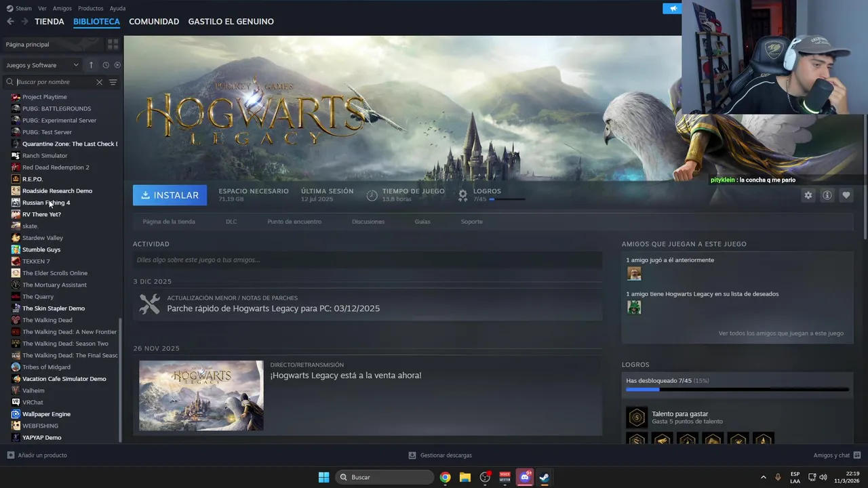The image size is (868, 488).
Task: Open the DLC tab
Action: [x=231, y=222]
